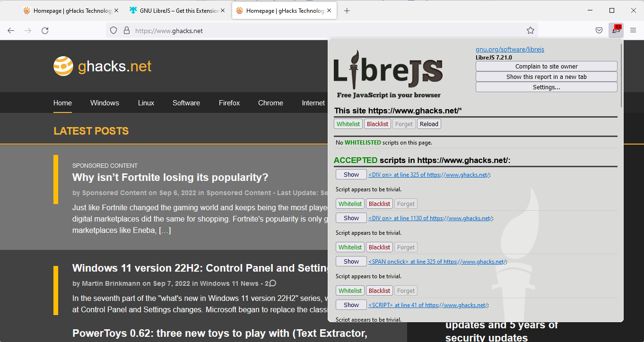Screen dimensions: 644x342
Task: Open a new tab with plus button
Action: pos(347,10)
